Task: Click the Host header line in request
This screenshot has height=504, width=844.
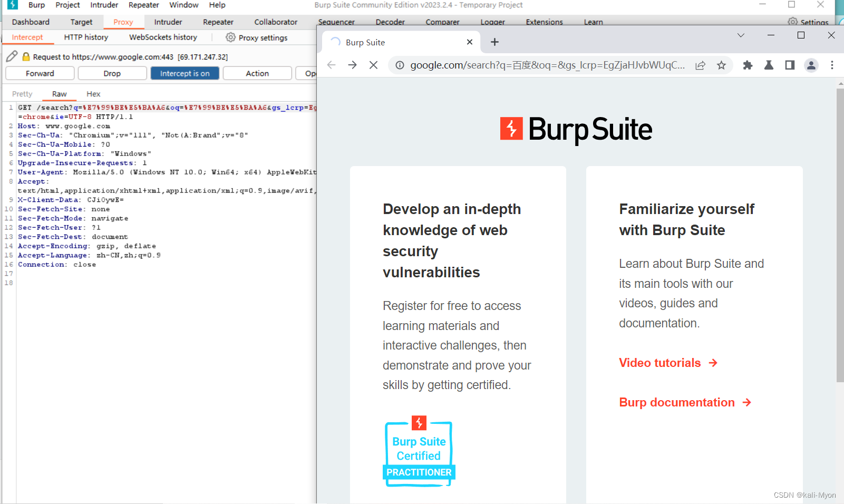Action: click(64, 126)
